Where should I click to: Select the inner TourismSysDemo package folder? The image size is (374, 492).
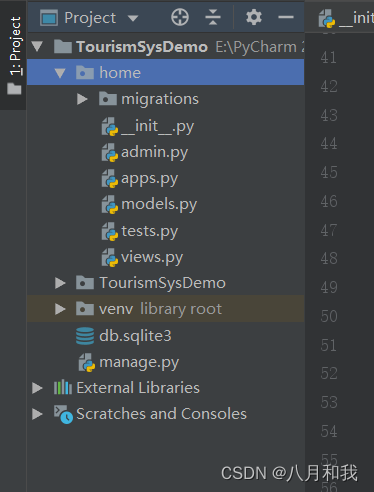click(162, 283)
